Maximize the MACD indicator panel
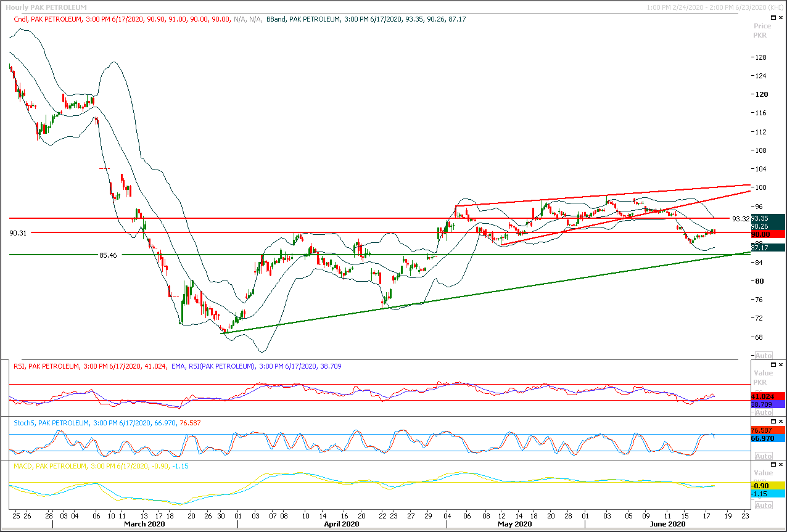 point(774,464)
